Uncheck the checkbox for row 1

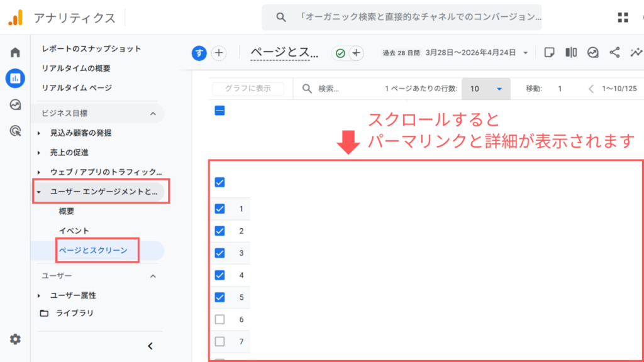(219, 209)
